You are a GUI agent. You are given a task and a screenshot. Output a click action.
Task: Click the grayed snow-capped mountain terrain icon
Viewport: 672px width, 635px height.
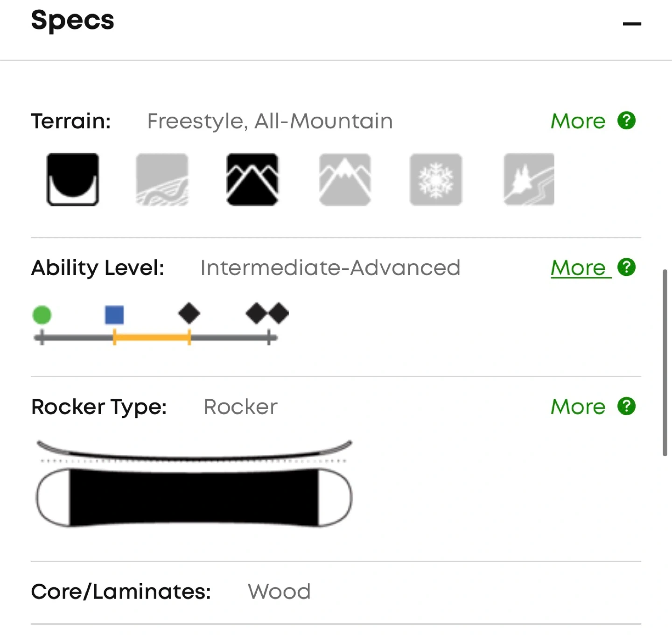click(345, 179)
